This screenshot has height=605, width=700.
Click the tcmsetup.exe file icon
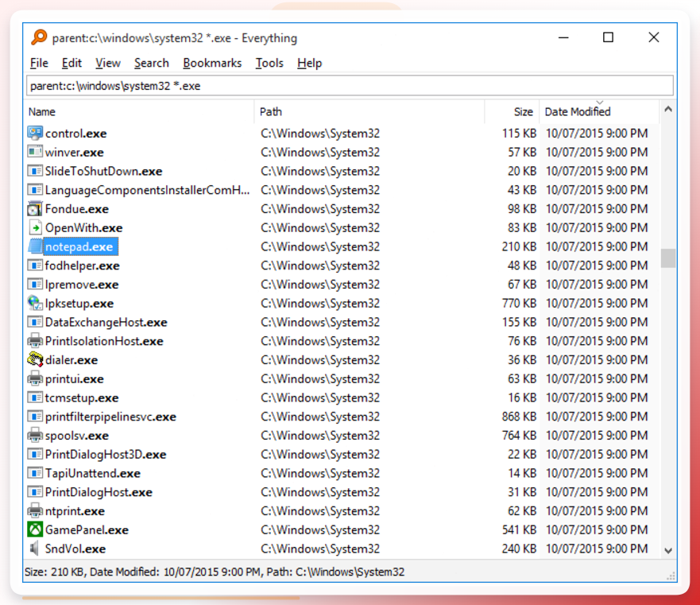tap(35, 398)
